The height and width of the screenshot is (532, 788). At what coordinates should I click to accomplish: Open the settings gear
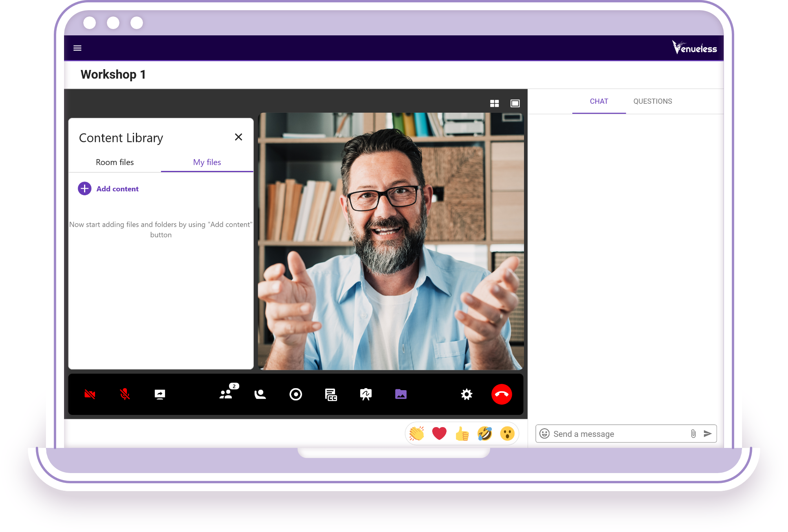coord(466,394)
